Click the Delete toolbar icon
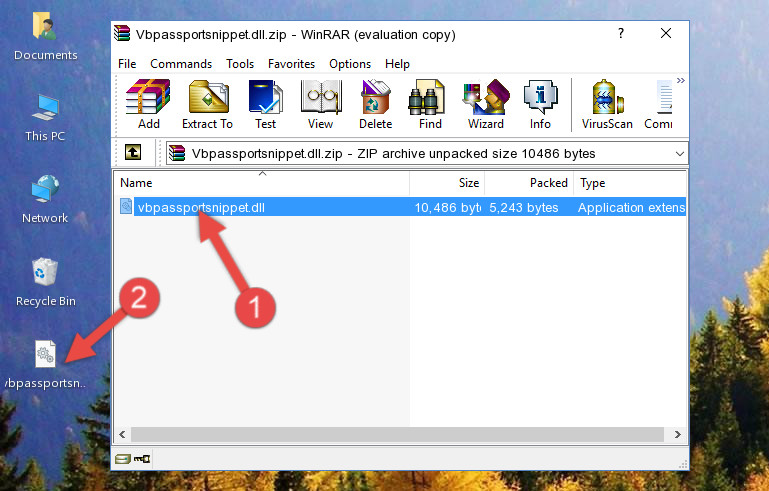The image size is (769, 491). [x=376, y=104]
